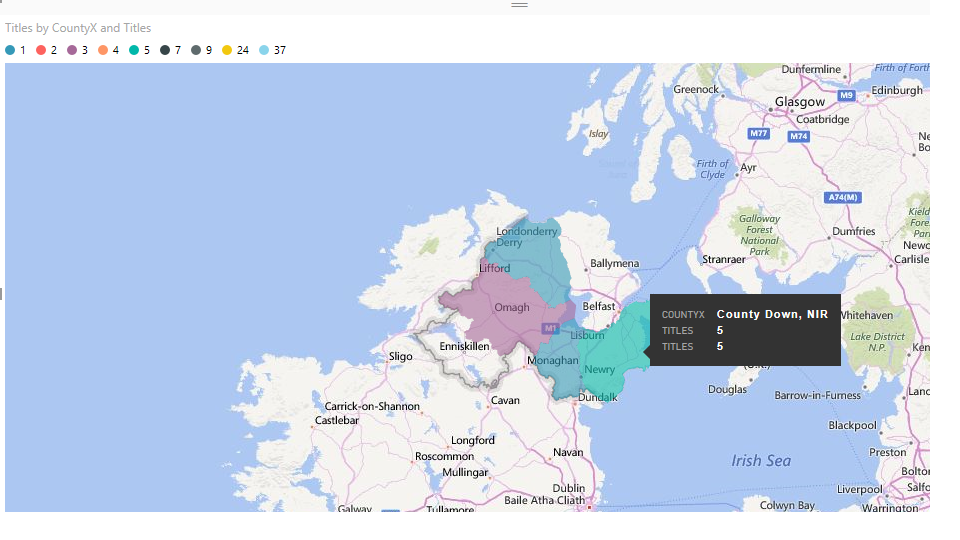Viewport: 960px width, 540px height.
Task: Click the Lifford town label
Action: [x=495, y=268]
